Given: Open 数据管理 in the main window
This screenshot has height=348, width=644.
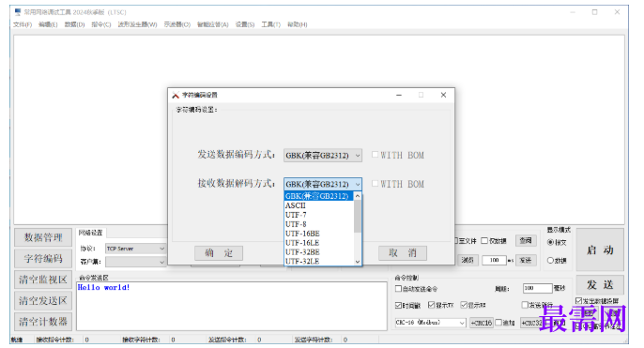Looking at the screenshot, I should (x=43, y=237).
